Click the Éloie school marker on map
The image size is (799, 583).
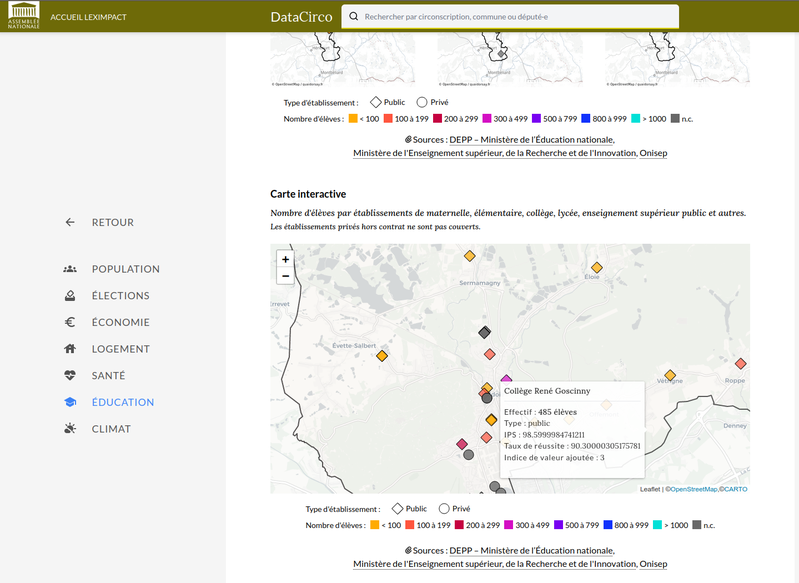(x=597, y=268)
